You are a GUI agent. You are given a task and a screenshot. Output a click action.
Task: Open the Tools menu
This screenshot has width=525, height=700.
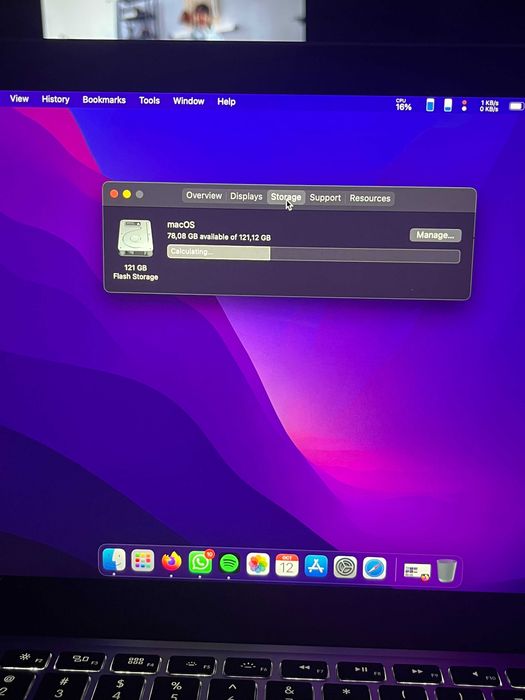tap(149, 100)
